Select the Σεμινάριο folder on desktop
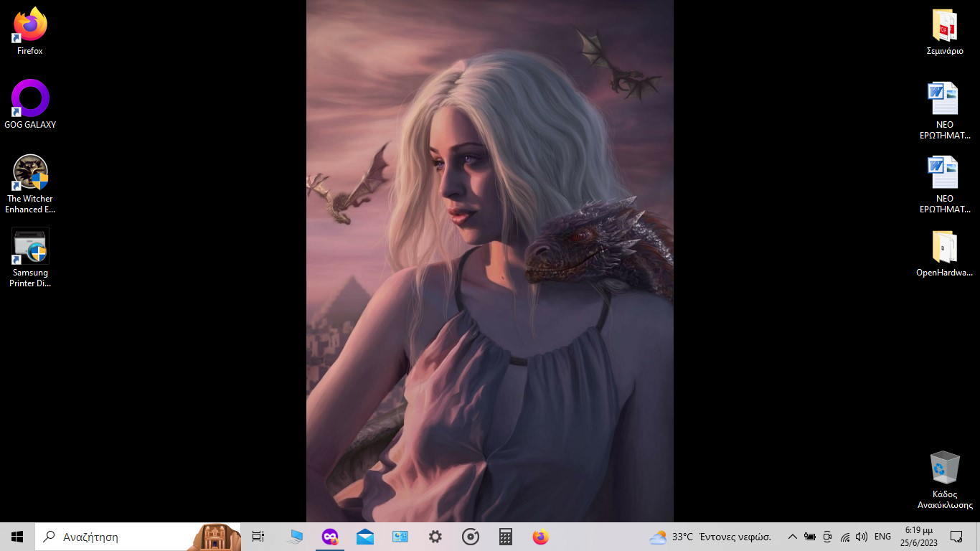 944,32
